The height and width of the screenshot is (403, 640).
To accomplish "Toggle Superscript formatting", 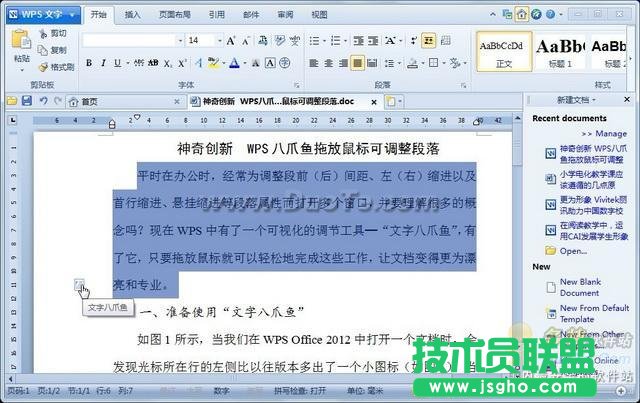I will [182, 63].
